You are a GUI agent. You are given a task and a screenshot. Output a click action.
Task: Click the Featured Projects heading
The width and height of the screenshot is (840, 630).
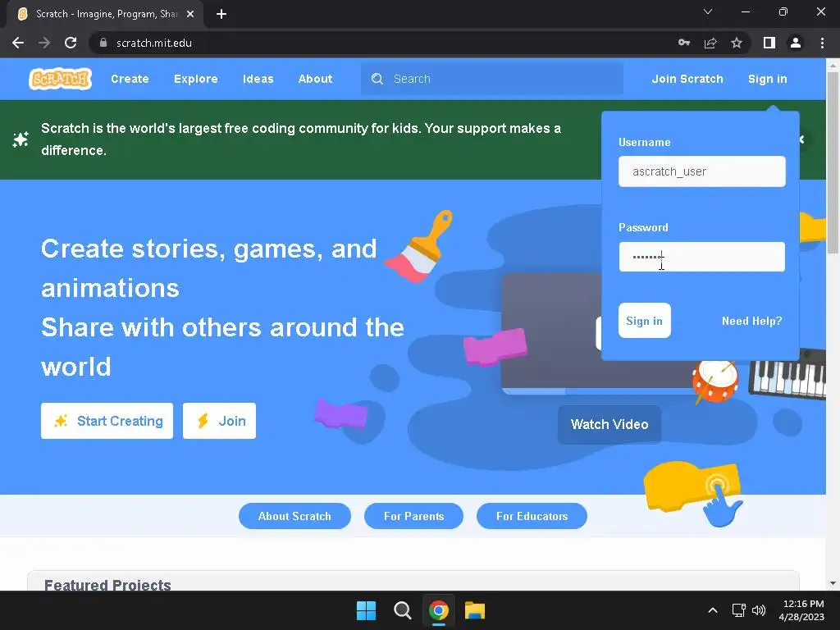107,584
